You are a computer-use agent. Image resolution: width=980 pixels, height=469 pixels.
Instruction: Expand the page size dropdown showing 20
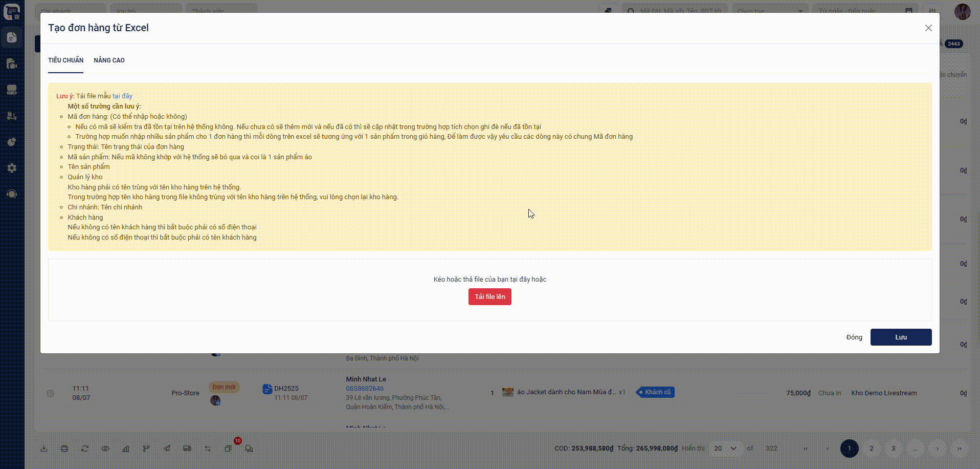click(725, 449)
